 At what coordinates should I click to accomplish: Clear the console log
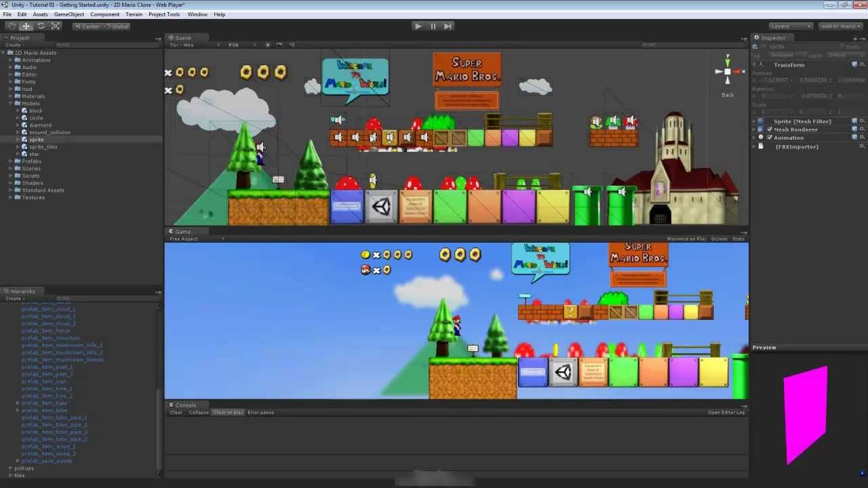point(176,412)
